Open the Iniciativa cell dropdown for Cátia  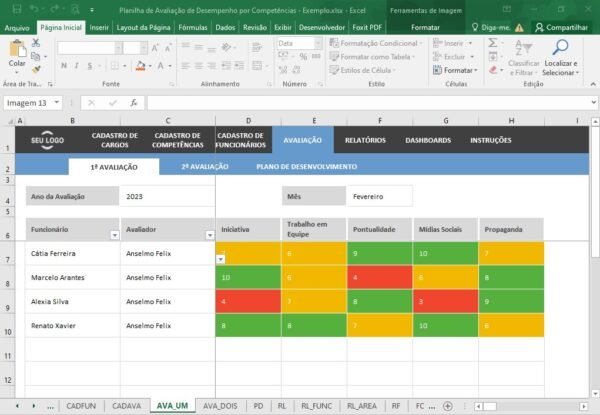click(x=221, y=259)
